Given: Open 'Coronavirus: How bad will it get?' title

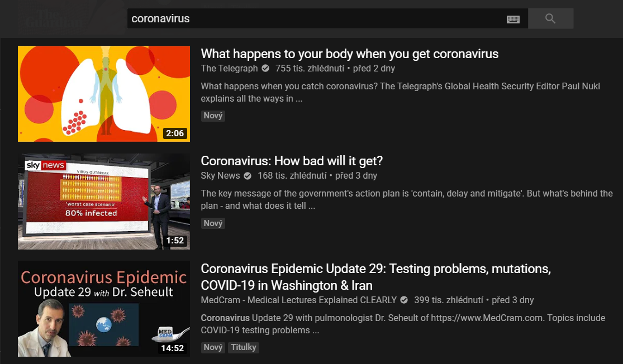Looking at the screenshot, I should (x=292, y=161).
